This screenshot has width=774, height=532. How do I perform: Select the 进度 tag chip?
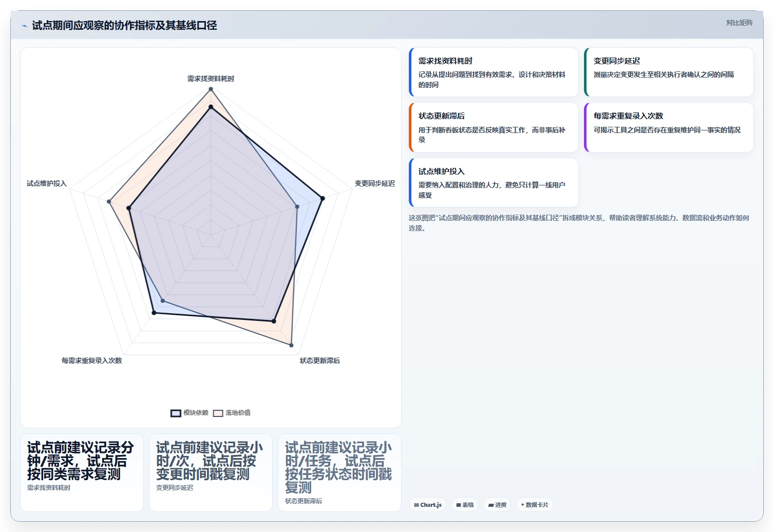[497, 505]
